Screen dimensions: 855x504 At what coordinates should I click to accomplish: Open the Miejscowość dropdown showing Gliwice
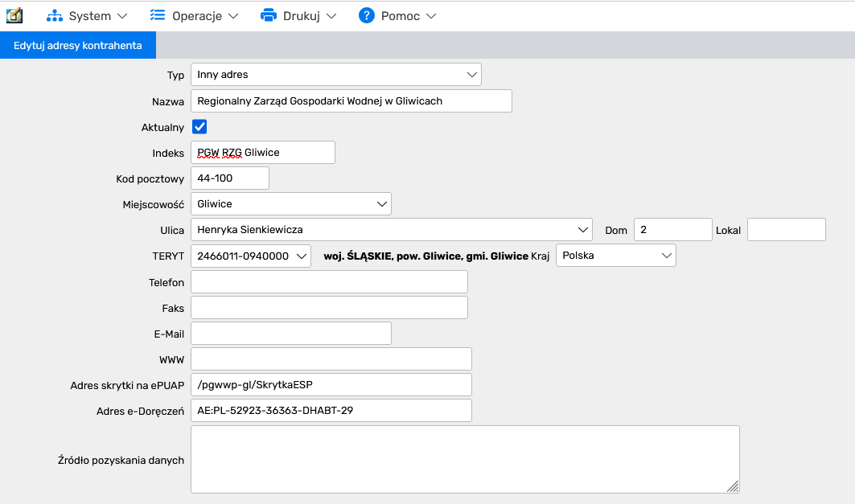(291, 204)
